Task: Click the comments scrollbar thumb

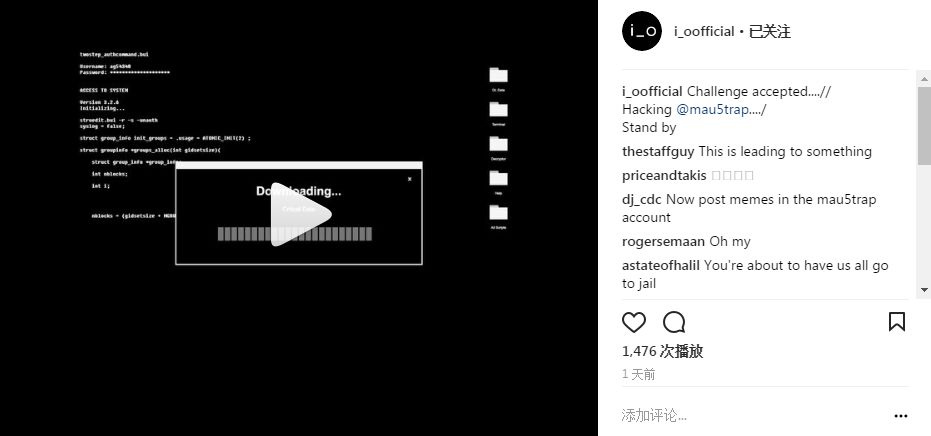Action: [x=924, y=126]
